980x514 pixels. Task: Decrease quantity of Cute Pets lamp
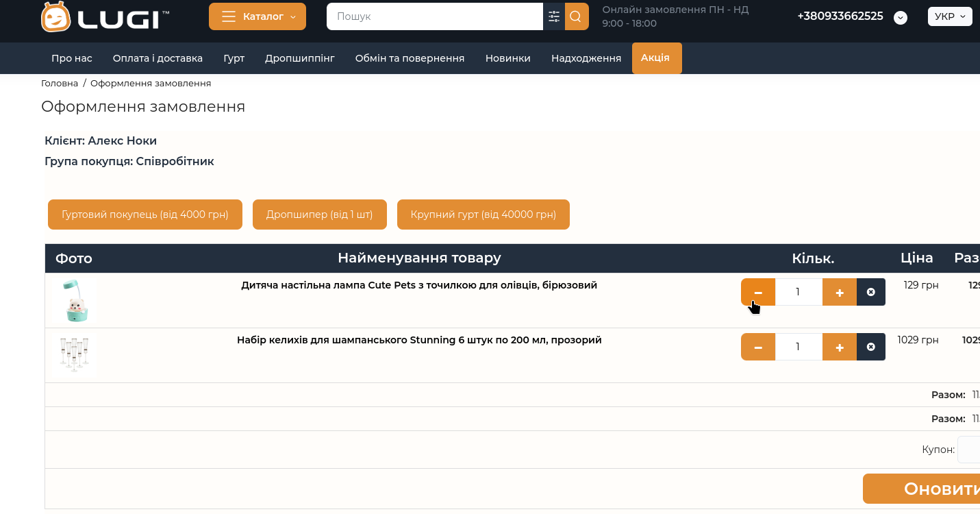point(758,292)
